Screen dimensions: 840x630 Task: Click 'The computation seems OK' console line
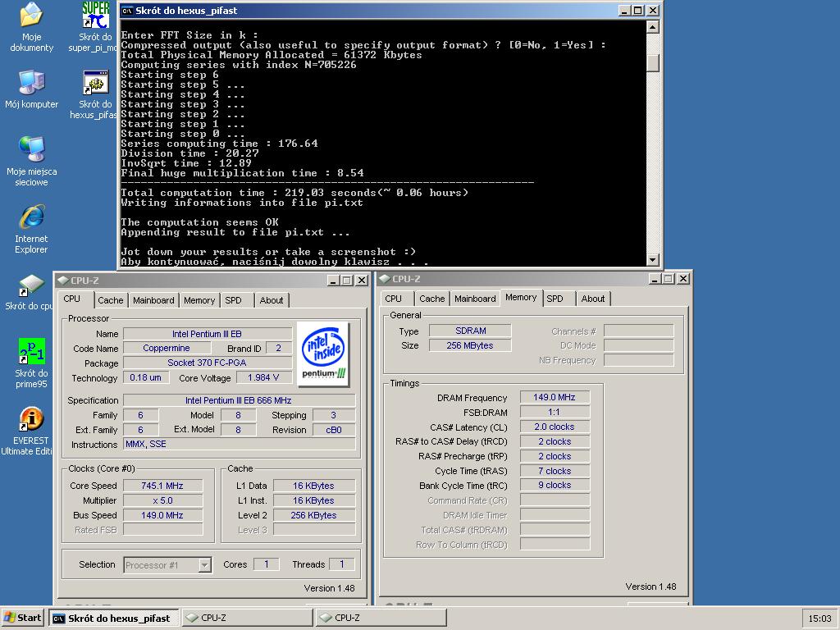[x=200, y=221]
